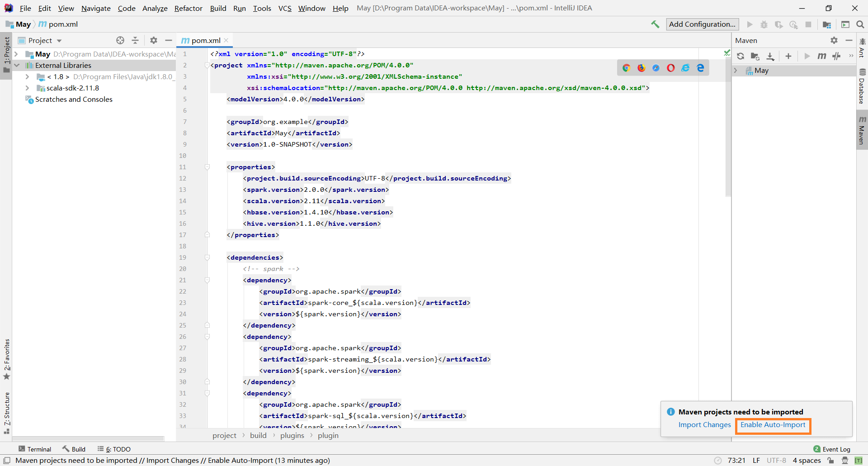Open pom.xml in Firefox browser preview
The height and width of the screenshot is (466, 868).
641,68
